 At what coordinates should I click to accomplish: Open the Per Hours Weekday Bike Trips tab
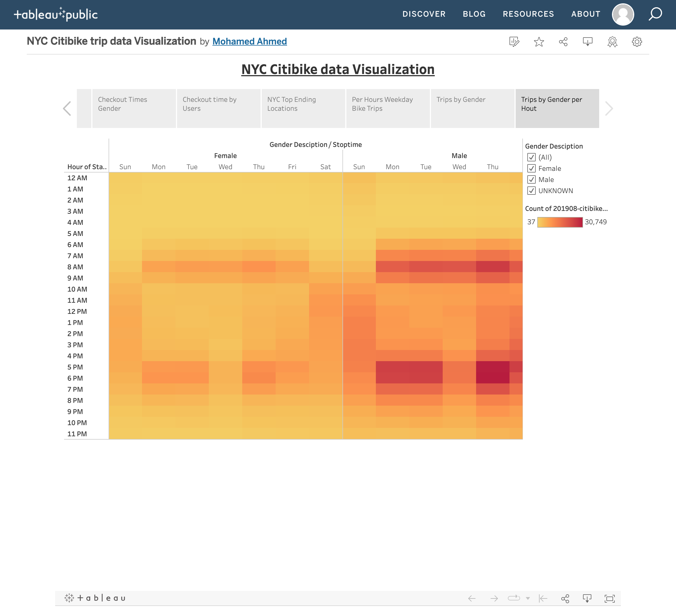click(388, 108)
